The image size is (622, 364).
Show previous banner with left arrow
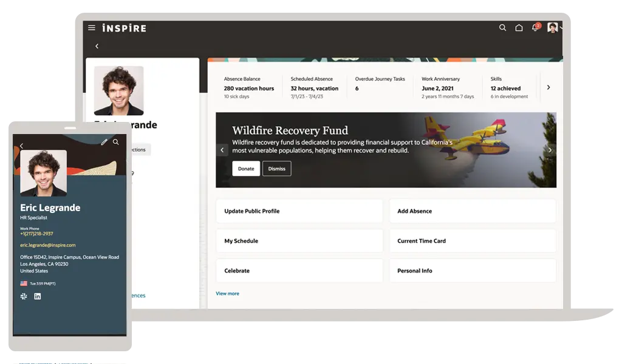[222, 150]
